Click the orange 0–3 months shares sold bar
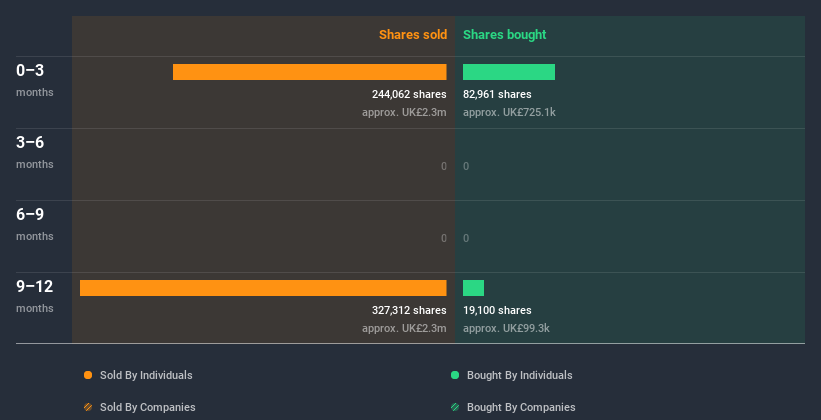 [309, 72]
